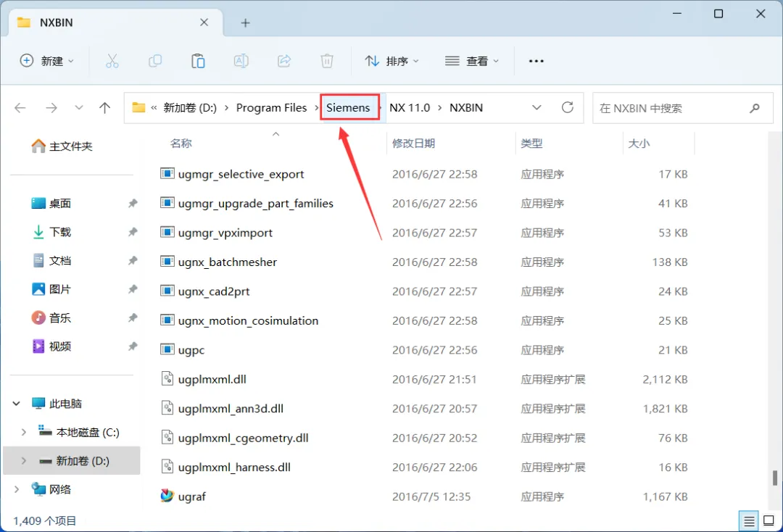Show hidden breadcrumb path chevrons
The height and width of the screenshot is (532, 783).
154,108
